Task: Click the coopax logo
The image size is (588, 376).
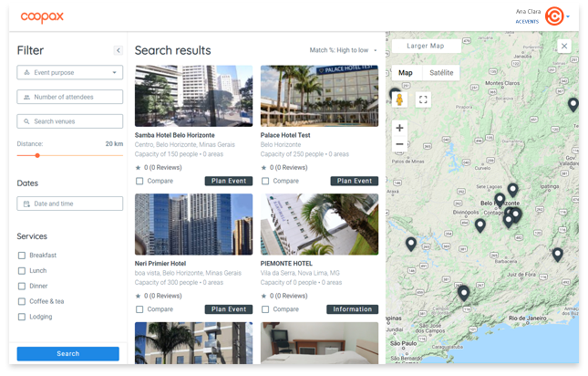Action: pos(42,17)
